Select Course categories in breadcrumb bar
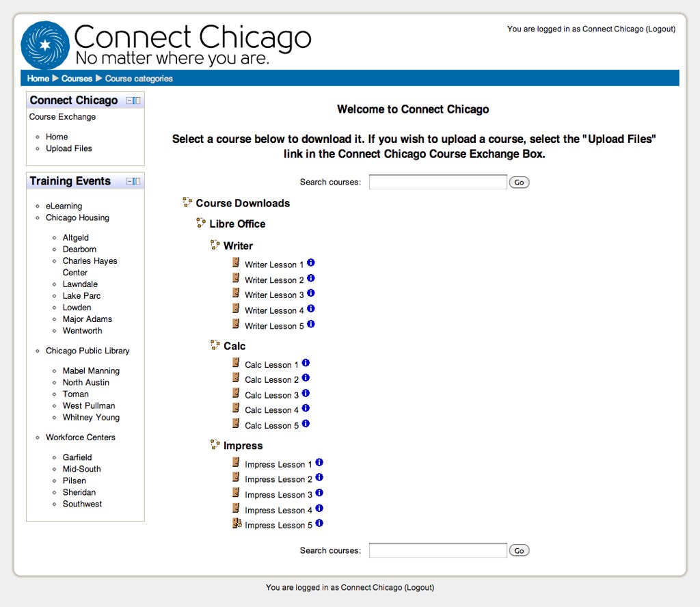This screenshot has width=700, height=607. pos(139,79)
